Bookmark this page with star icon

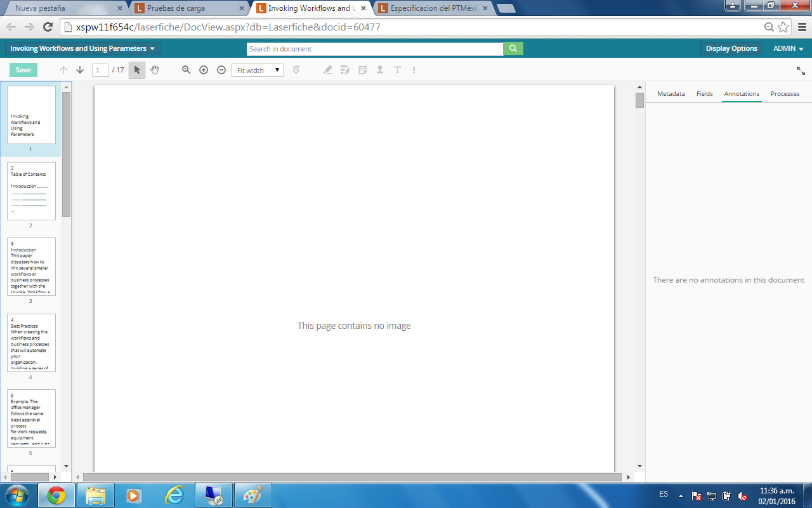coord(783,27)
